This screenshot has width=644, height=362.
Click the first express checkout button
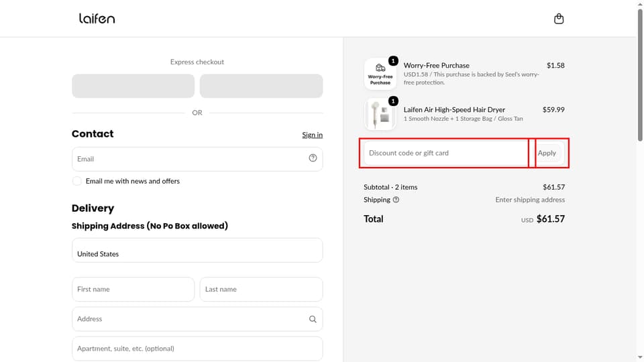pos(133,86)
